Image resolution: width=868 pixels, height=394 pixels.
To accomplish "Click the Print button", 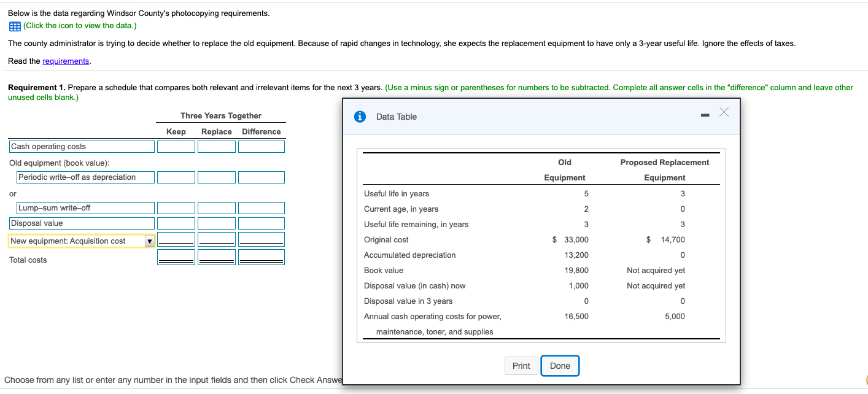I will pyautogui.click(x=521, y=366).
